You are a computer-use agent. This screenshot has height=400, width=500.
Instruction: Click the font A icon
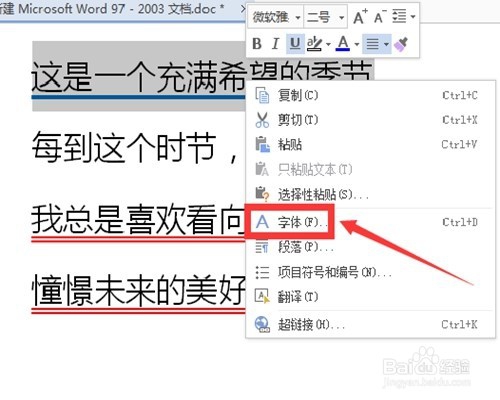(262, 222)
